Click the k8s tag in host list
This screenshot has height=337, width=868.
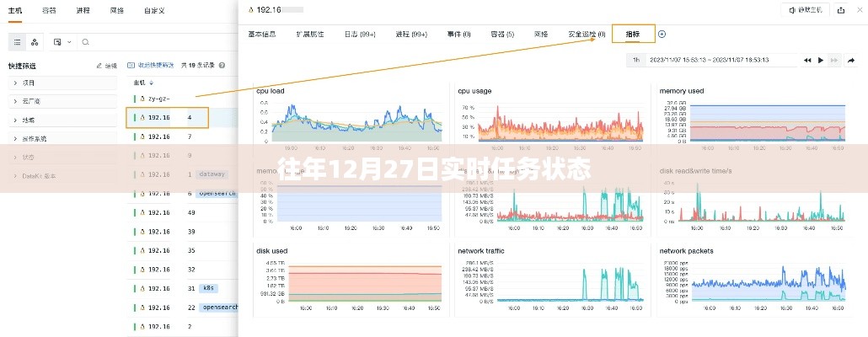(x=208, y=288)
